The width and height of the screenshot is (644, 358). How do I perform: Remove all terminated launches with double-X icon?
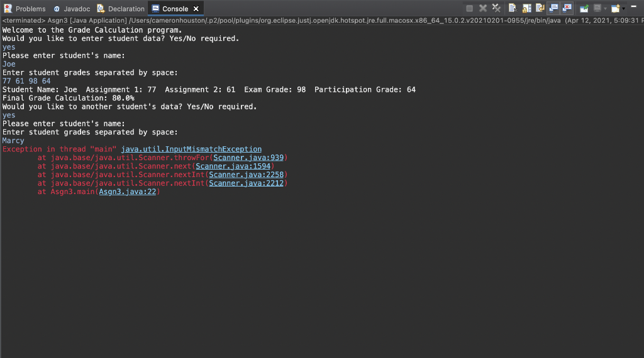497,8
